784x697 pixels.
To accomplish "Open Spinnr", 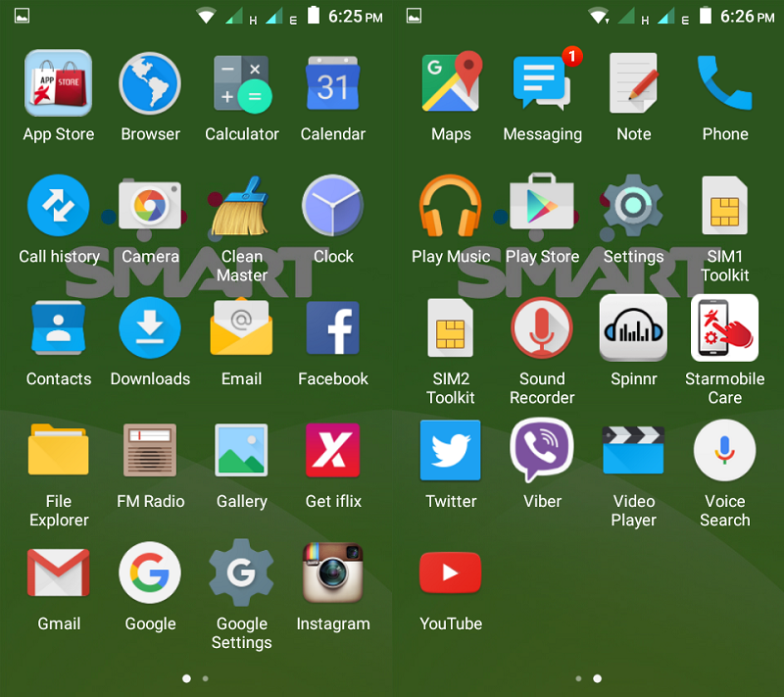I will pyautogui.click(x=633, y=328).
